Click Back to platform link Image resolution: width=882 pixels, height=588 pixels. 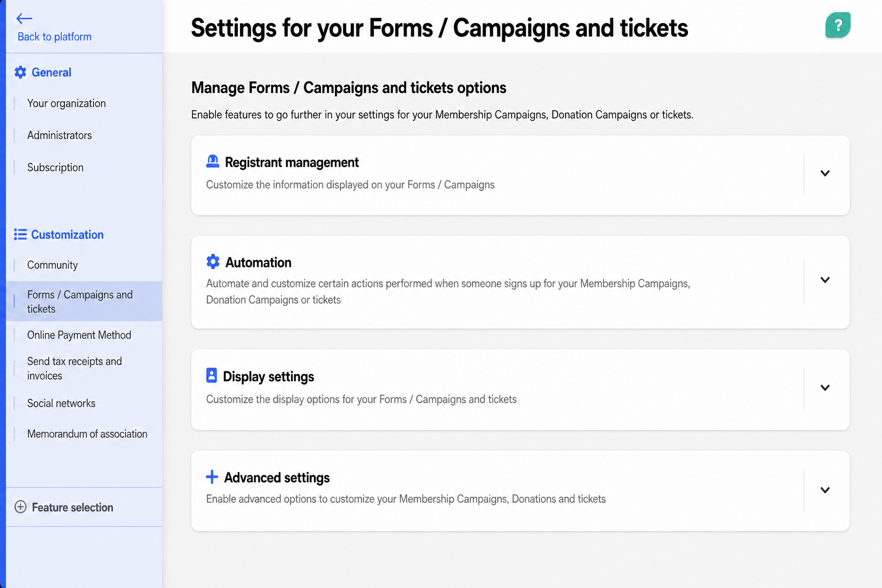(x=55, y=37)
